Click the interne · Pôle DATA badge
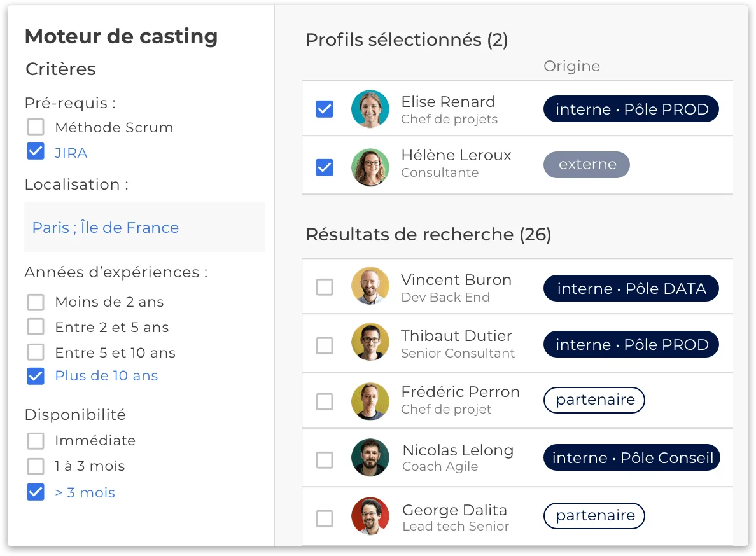Screen dimensions: 756x556 pyautogui.click(x=631, y=288)
